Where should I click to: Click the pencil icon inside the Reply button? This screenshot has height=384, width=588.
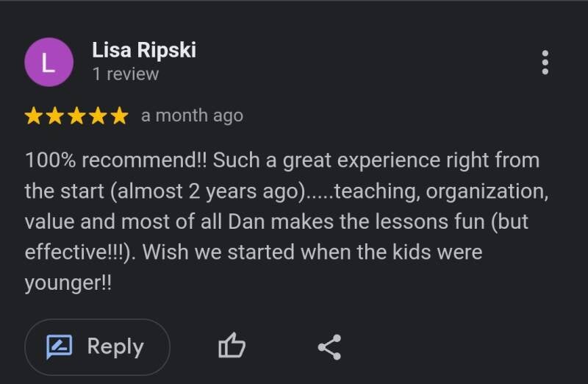pos(59,346)
